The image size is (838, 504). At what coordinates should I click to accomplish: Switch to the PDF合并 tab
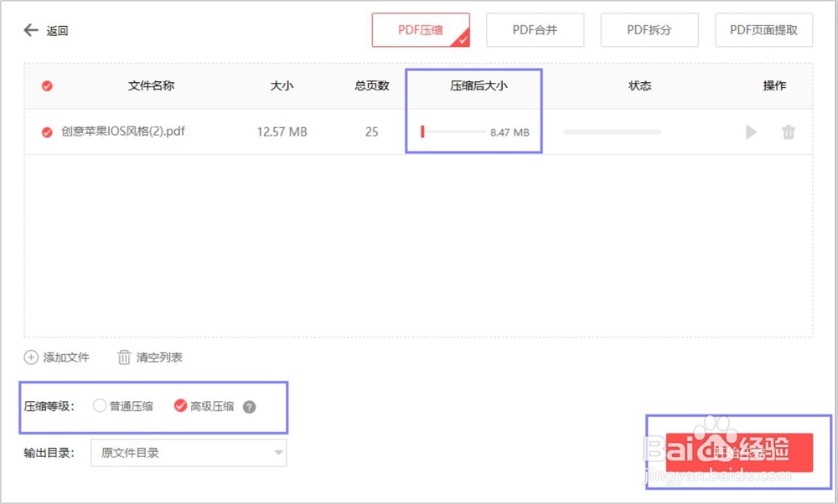click(535, 29)
